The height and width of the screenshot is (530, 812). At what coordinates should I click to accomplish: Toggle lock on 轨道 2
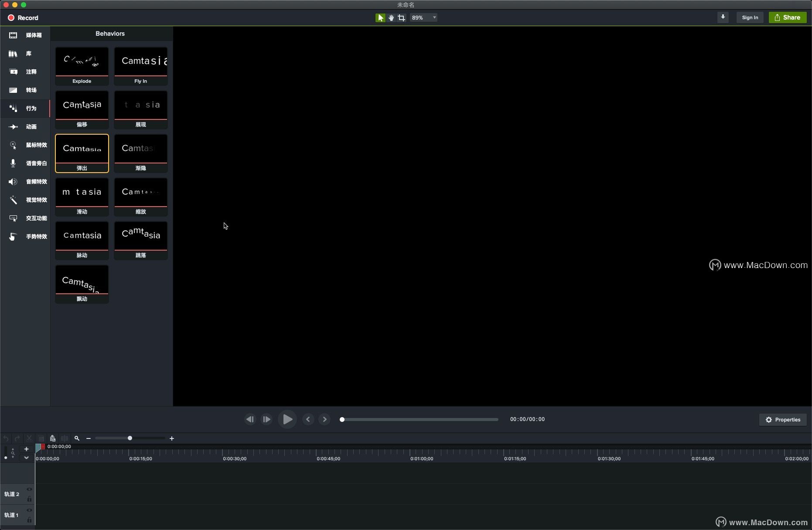pyautogui.click(x=29, y=499)
